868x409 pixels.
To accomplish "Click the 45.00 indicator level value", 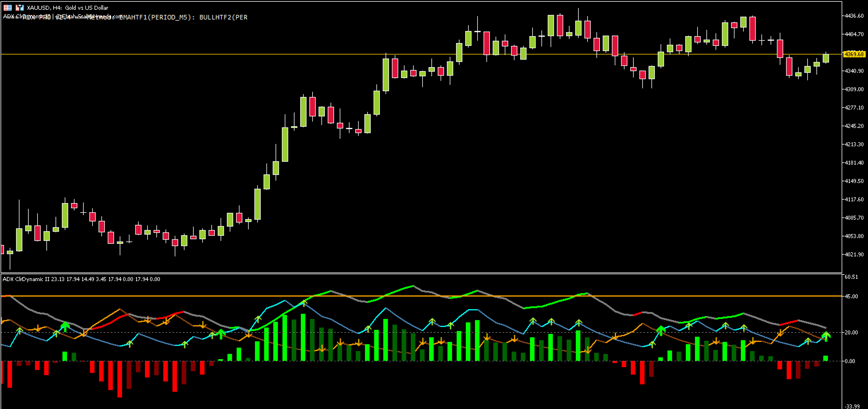I will [851, 297].
